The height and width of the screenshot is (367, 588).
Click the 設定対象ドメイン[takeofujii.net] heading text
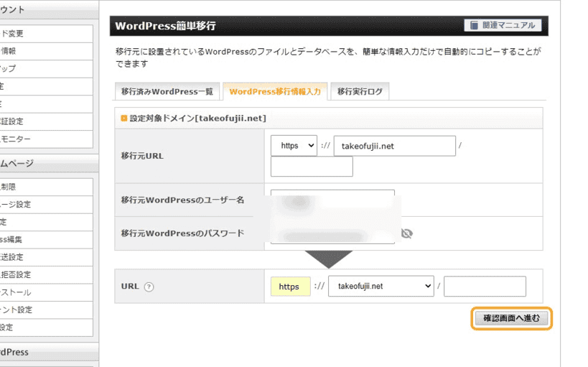click(x=198, y=119)
